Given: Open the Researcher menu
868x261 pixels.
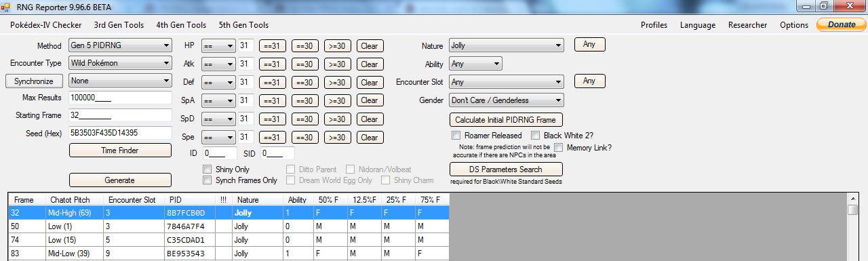Looking at the screenshot, I should 748,25.
